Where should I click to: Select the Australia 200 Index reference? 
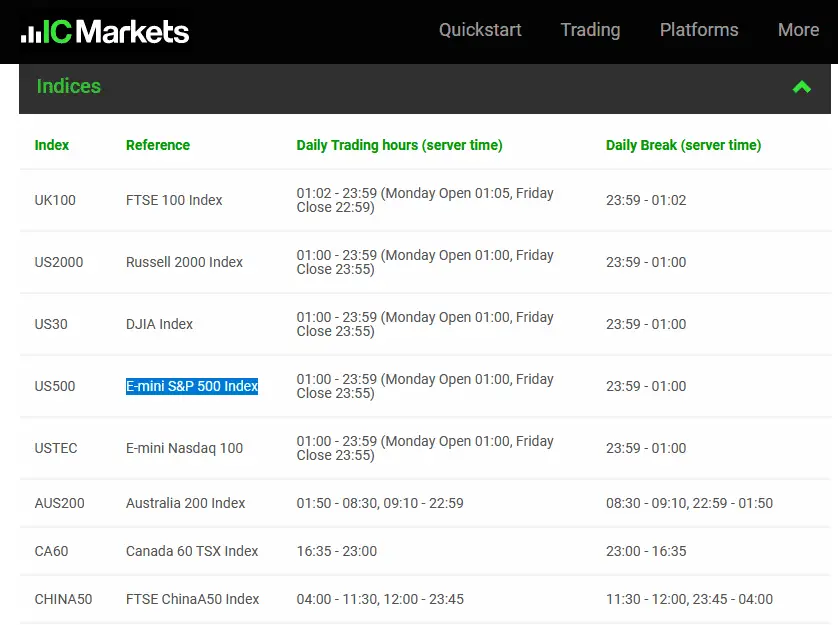[185, 503]
